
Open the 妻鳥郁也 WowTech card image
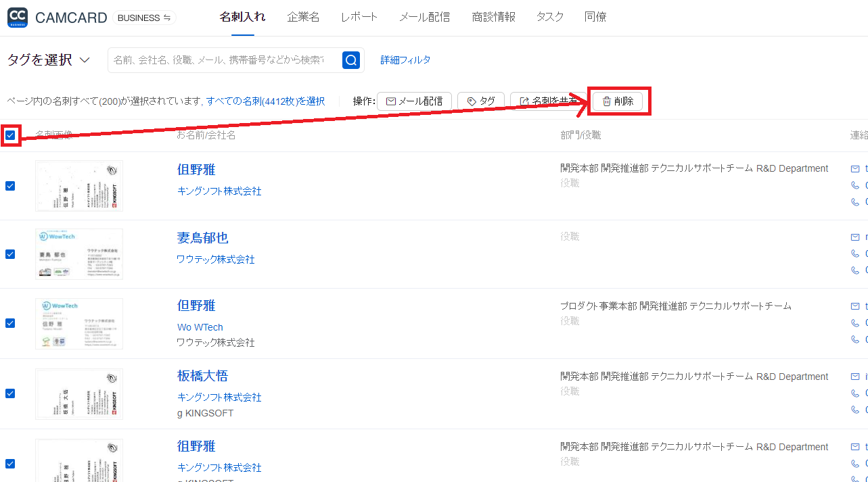pos(79,254)
